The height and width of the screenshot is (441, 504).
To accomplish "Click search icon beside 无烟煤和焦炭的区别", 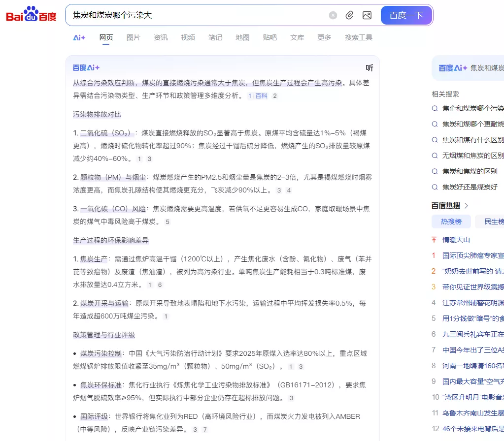I will 435,156.
